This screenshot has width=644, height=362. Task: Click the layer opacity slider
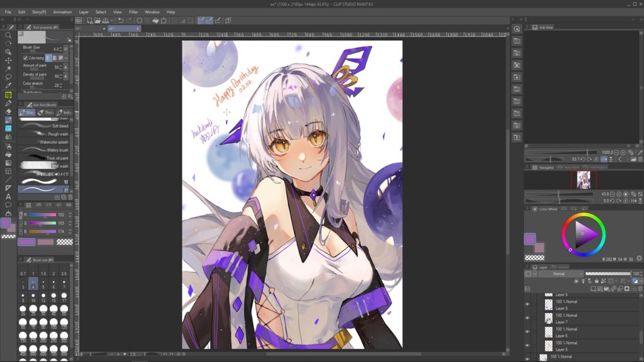coord(608,274)
